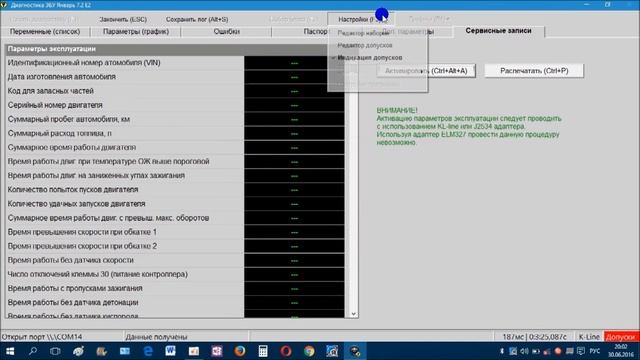This screenshot has height=360, width=640.
Task: Launch Google Chrome from taskbar
Action: pos(309,351)
